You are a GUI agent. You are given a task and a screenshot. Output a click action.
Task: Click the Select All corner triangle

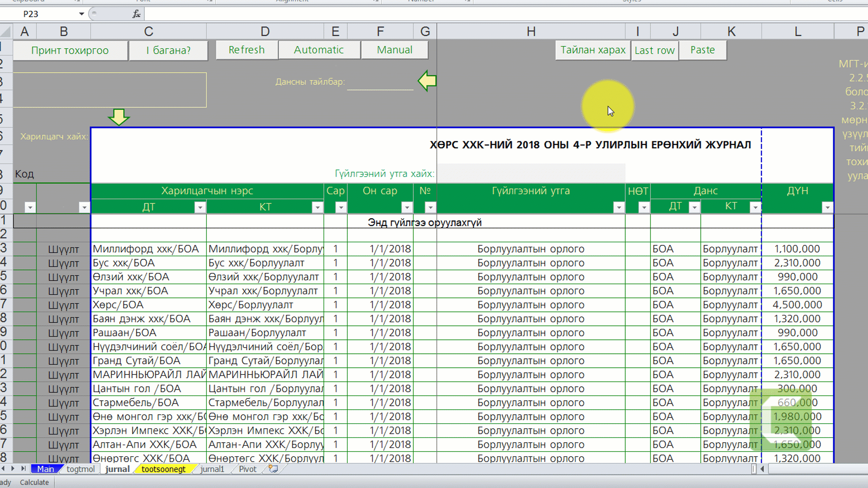click(6, 32)
